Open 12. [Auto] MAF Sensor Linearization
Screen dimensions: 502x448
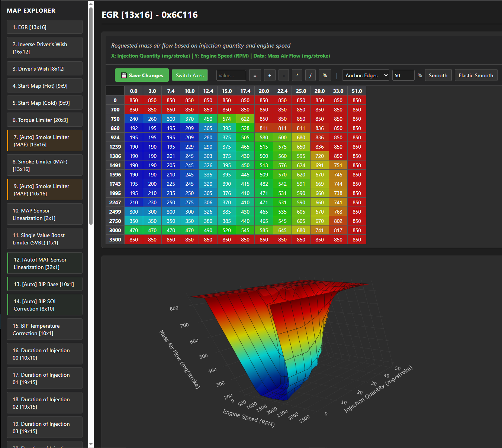45,263
